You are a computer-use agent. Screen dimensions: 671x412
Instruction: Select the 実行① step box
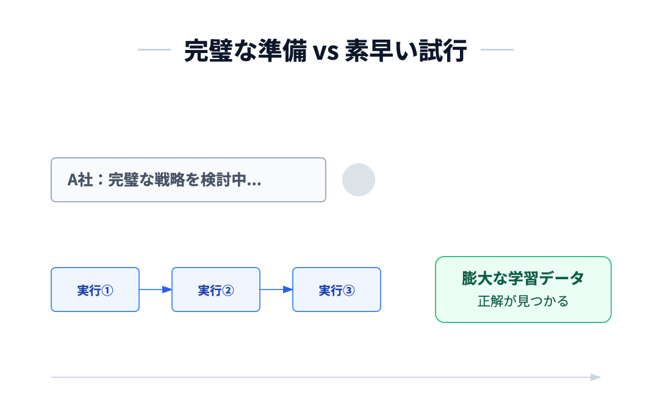click(x=95, y=290)
